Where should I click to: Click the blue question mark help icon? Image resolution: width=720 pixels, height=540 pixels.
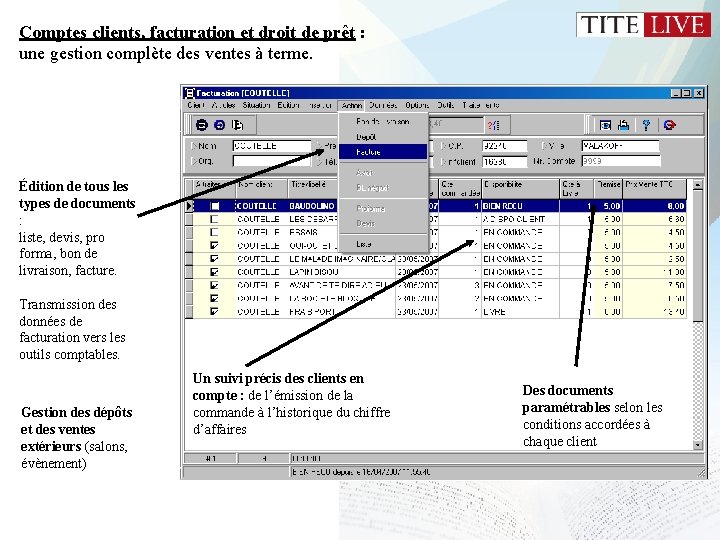pos(647,125)
